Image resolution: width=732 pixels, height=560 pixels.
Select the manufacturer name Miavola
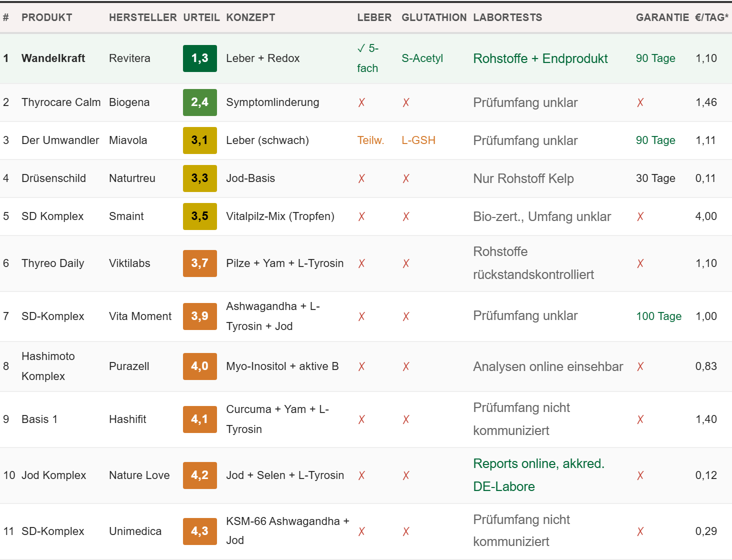point(128,140)
